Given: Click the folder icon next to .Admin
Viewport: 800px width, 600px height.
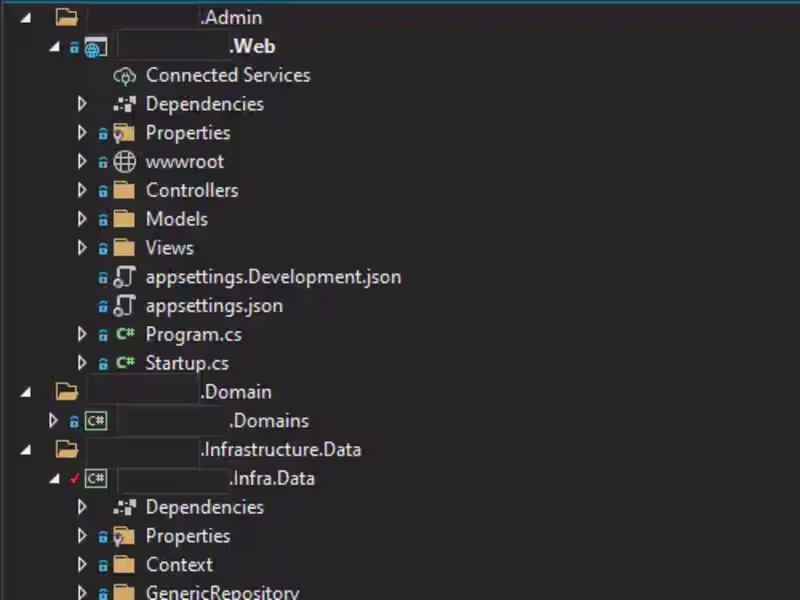Looking at the screenshot, I should click(x=66, y=16).
